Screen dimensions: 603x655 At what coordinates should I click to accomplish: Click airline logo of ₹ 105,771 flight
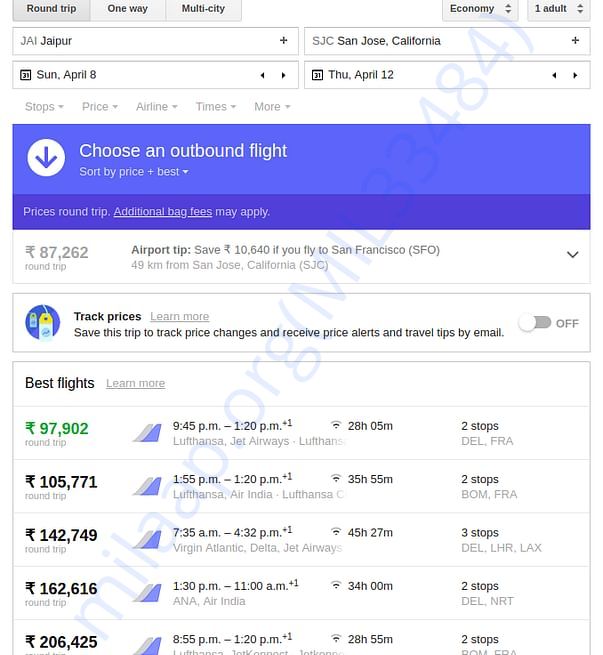[147, 486]
